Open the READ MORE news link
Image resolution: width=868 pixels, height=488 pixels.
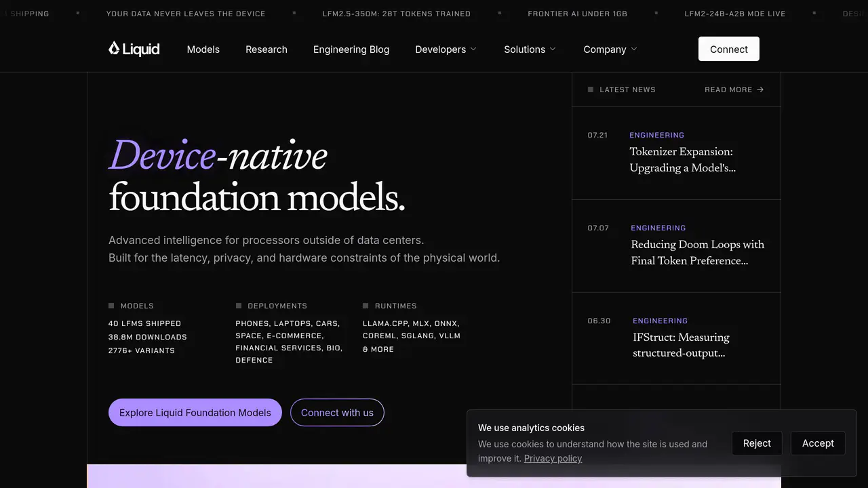[734, 89]
